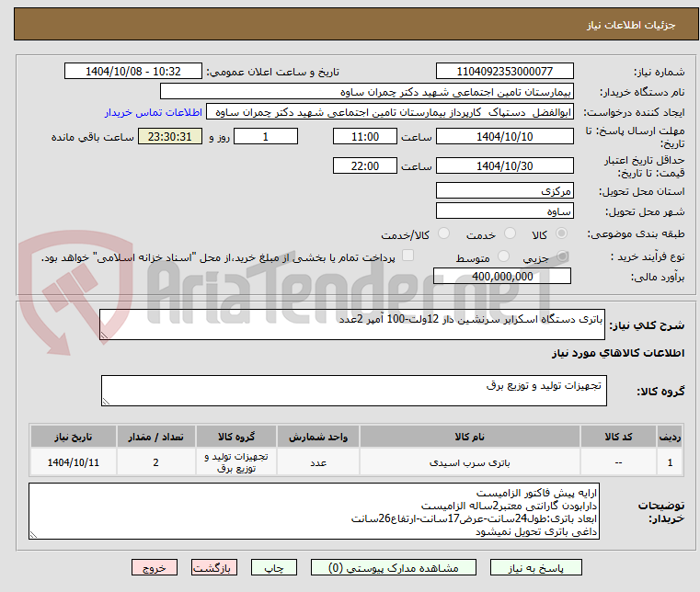This screenshot has width=700, height=592.
Task: Select the جزیی purchase type radio
Action: (563, 256)
